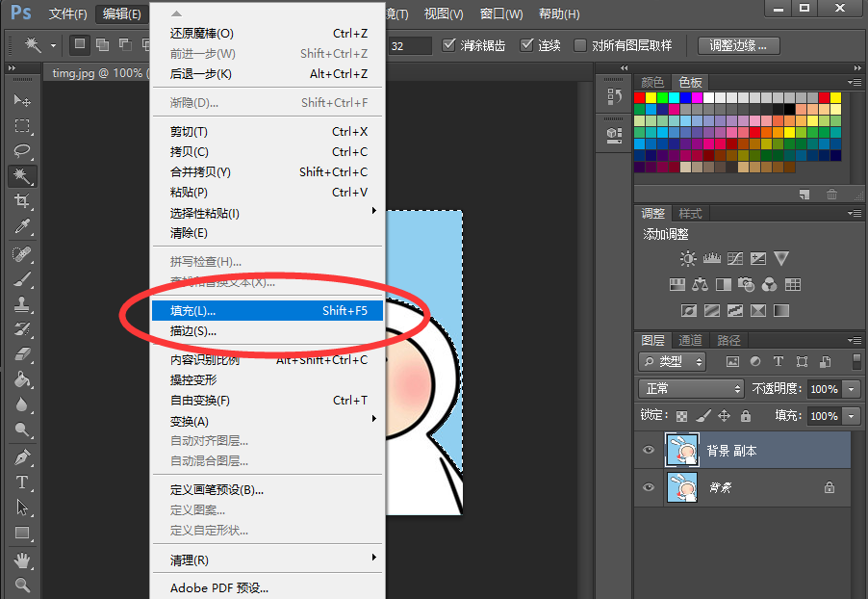Viewport: 868px width, 599px height.
Task: Toggle the layer filter switch
Action: point(856,362)
